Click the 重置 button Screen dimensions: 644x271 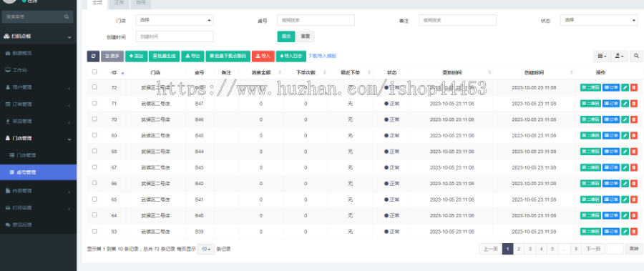[x=305, y=36]
